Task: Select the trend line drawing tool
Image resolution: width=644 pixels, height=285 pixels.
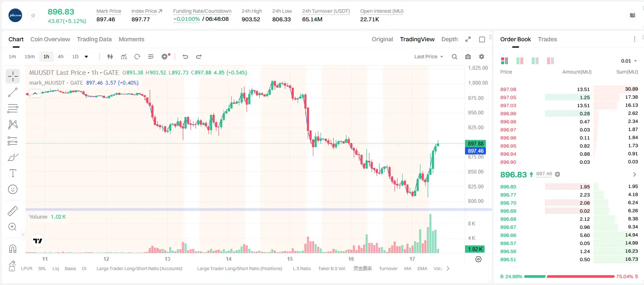Action: tap(13, 92)
